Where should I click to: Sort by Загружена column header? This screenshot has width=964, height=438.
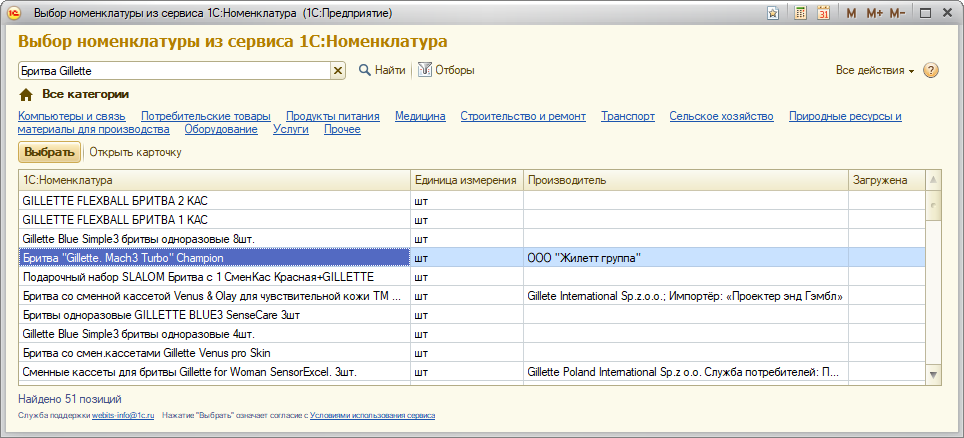tap(886, 180)
